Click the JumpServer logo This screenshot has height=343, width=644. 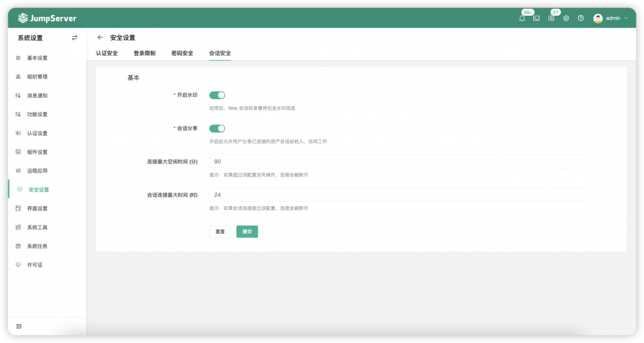pos(47,18)
